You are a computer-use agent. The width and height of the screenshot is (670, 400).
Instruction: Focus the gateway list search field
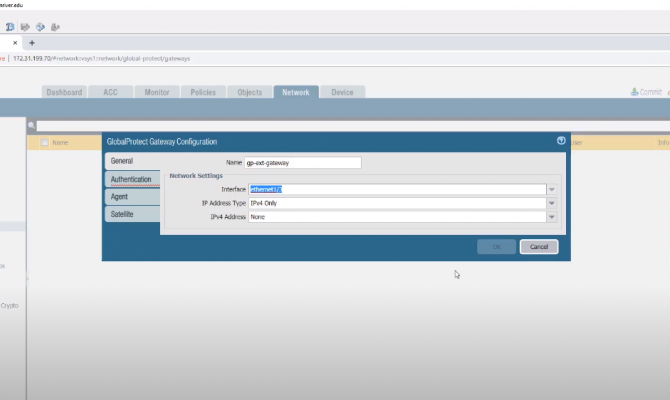pyautogui.click(x=353, y=126)
